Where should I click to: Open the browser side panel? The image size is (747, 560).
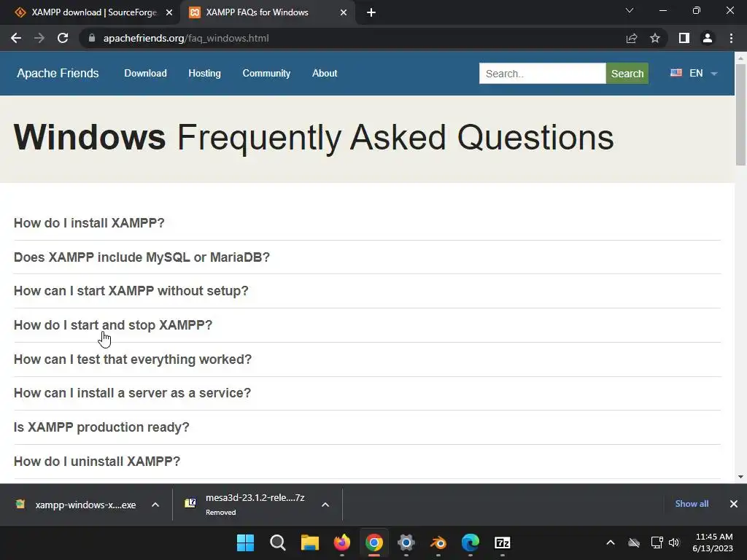(x=684, y=38)
